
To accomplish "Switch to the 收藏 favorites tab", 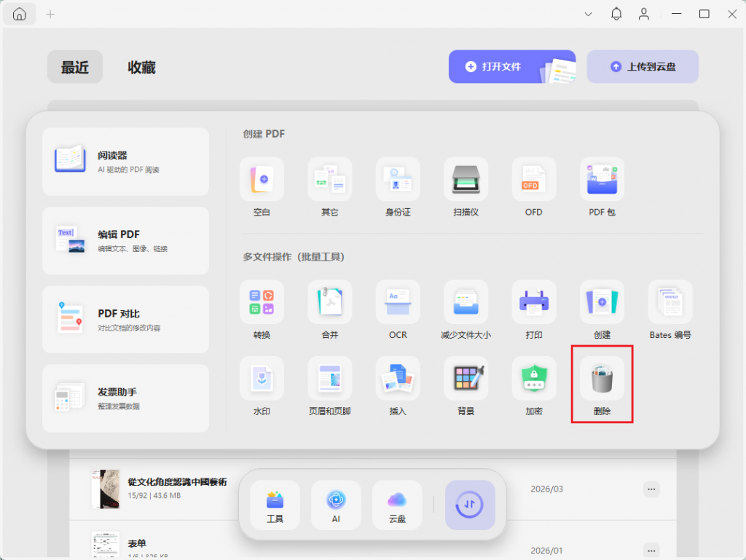I will pyautogui.click(x=141, y=67).
